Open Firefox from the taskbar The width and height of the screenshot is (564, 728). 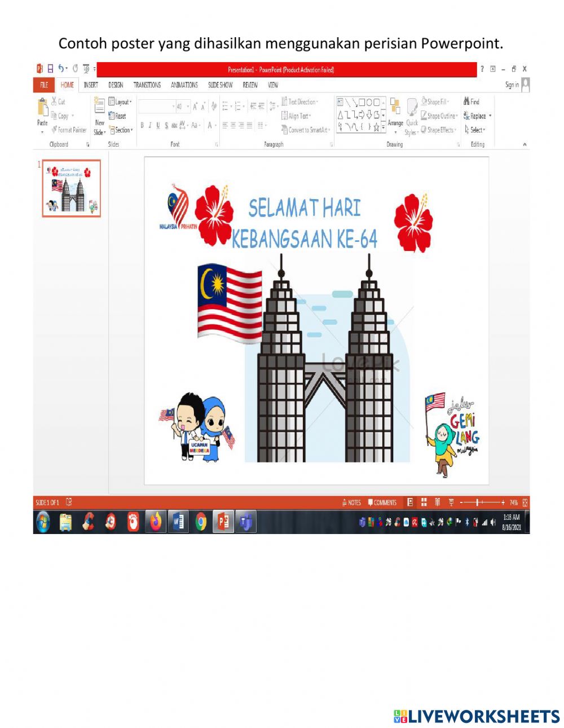coord(156,523)
